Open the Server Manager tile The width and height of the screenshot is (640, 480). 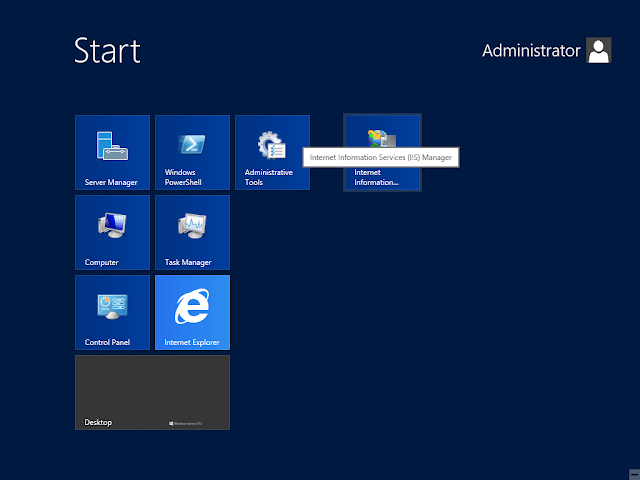pyautogui.click(x=112, y=152)
